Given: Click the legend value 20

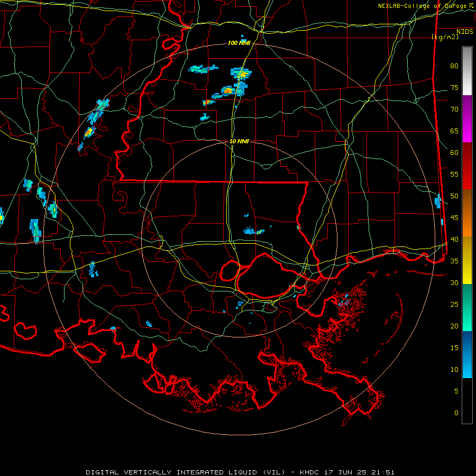Looking at the screenshot, I should 454,326.
